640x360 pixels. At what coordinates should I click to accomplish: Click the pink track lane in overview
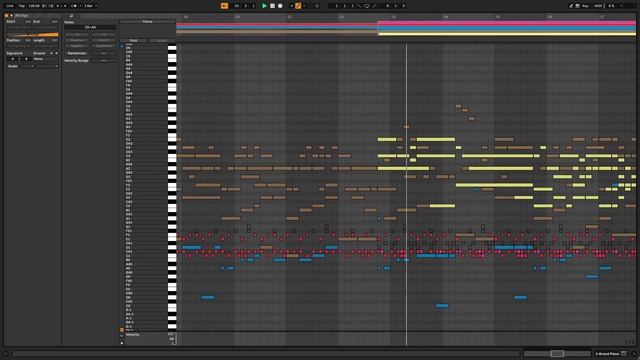pyautogui.click(x=507, y=23)
